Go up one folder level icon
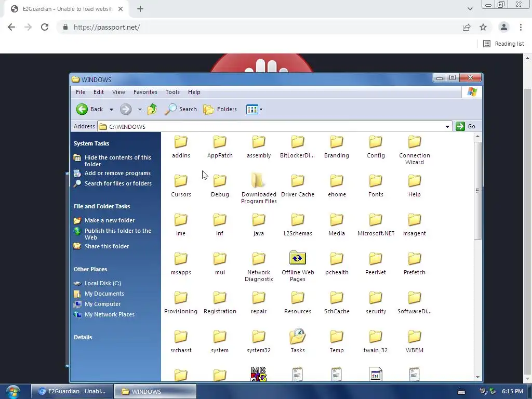Viewport: 532px width, 399px height. click(152, 109)
